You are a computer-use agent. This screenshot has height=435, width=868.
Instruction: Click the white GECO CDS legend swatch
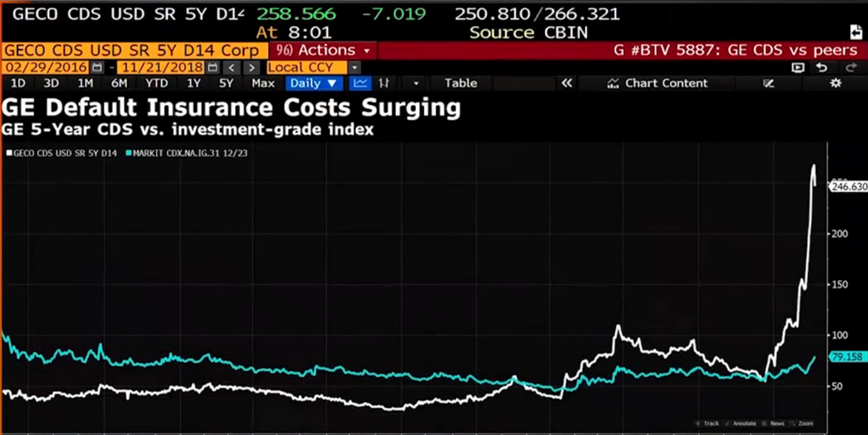click(9, 154)
